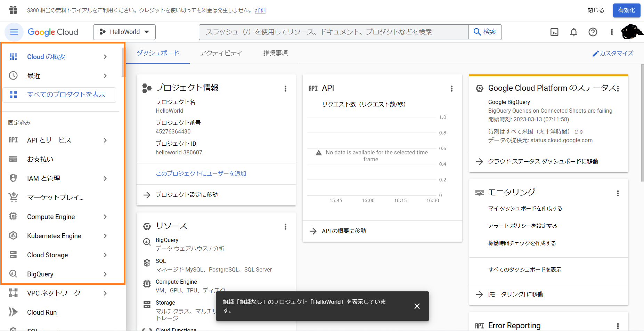Image resolution: width=644 pixels, height=331 pixels.
Task: Switch to the アクティビティ tab
Action: [221, 53]
